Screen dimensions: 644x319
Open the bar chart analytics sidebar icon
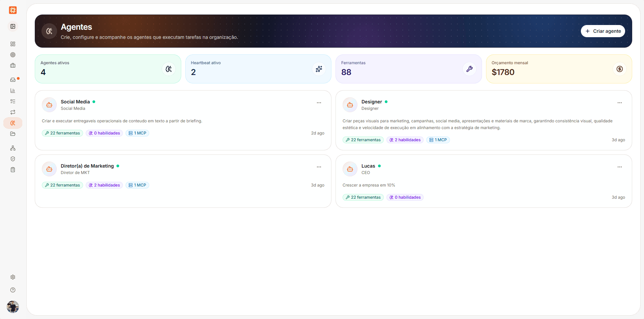pos(13,91)
